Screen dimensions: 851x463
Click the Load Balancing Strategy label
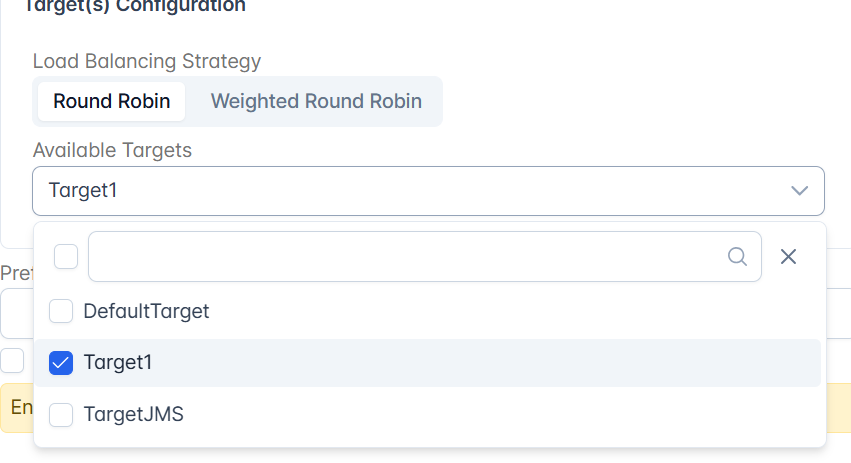[147, 61]
